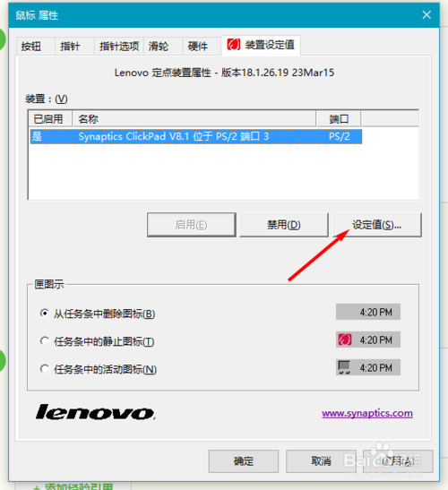The height and width of the screenshot is (490, 448).
Task: Select 任务条中的活动图标 radio option
Action: pos(45,369)
